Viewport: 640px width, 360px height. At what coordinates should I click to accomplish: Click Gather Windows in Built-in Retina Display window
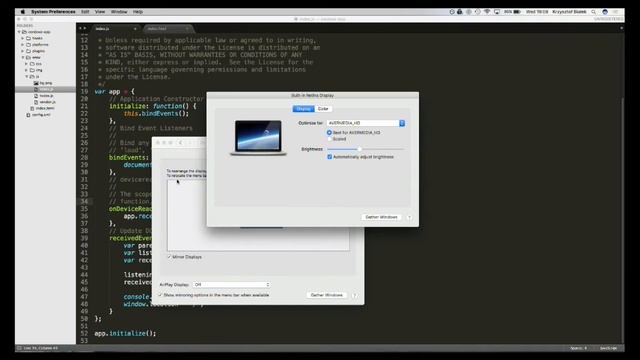381,217
